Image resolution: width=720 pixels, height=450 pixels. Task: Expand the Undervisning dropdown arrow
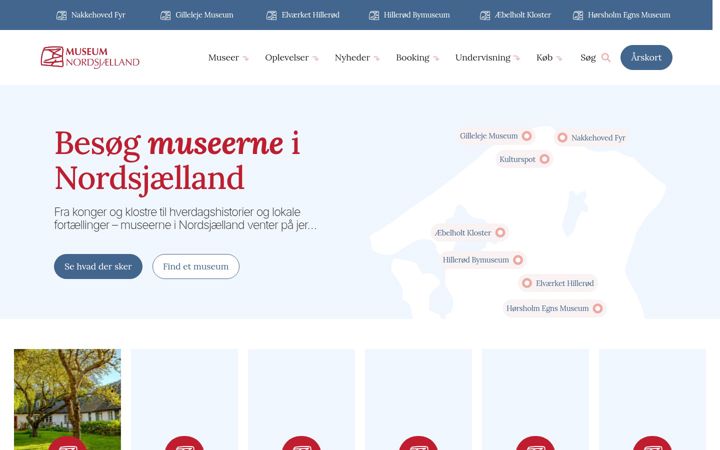(517, 58)
